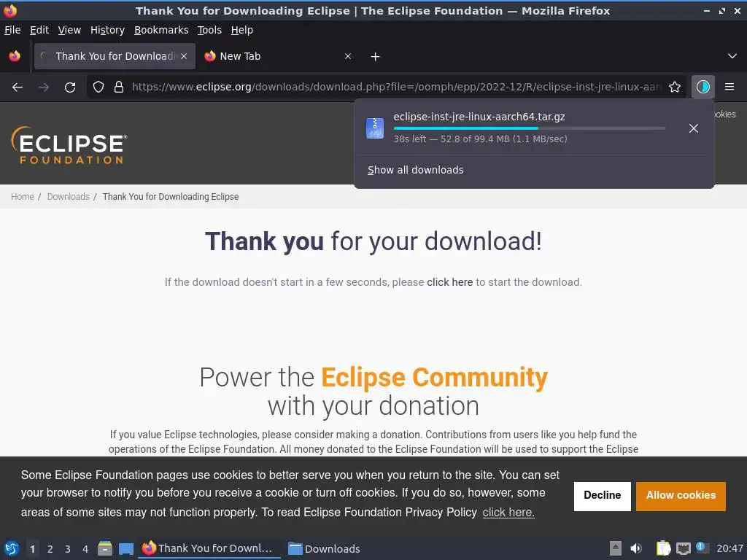Open a new tab with plus button
Image resolution: width=747 pixels, height=560 pixels.
tap(376, 57)
